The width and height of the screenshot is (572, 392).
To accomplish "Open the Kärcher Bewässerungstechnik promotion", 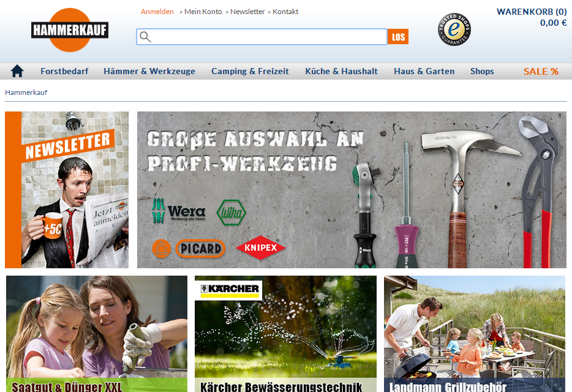I will coord(285,334).
